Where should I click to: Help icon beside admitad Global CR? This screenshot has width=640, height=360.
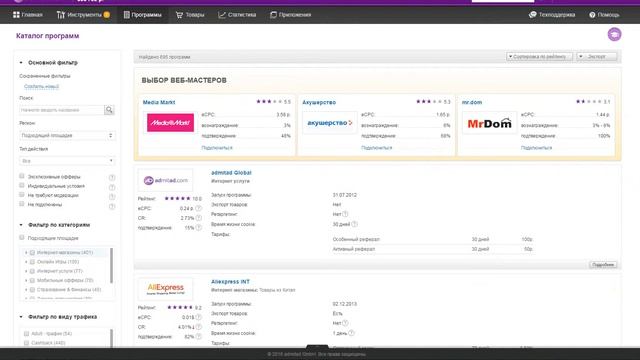198,218
